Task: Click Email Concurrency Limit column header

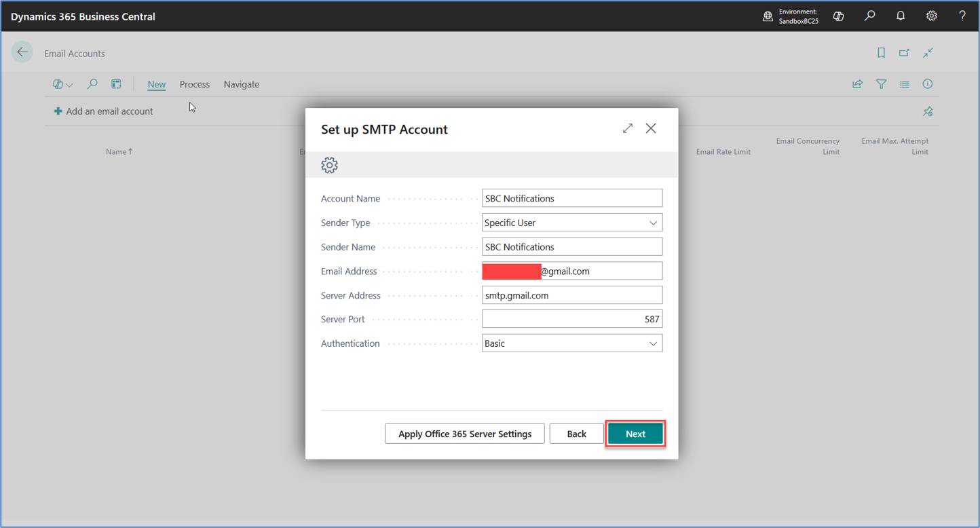Action: point(808,147)
